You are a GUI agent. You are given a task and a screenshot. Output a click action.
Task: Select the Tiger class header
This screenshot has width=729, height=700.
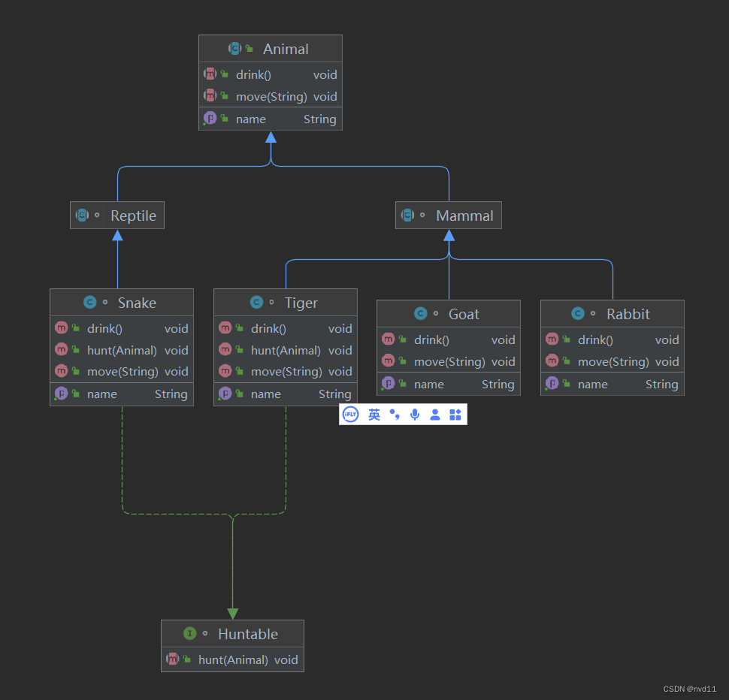tap(286, 303)
